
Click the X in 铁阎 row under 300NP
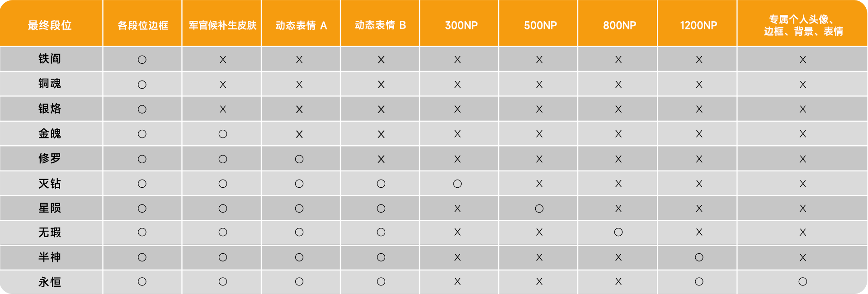point(458,60)
